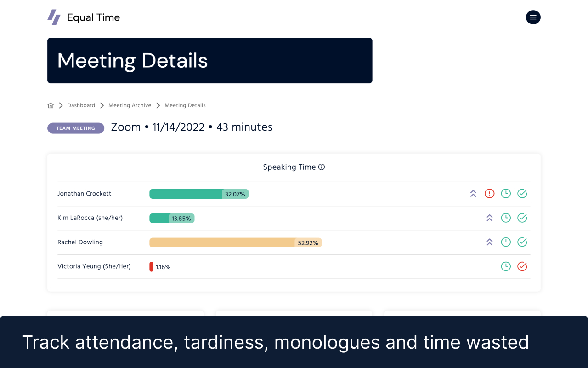Click the Speaking Time info icon
Viewport: 588px width, 368px height.
click(x=322, y=167)
